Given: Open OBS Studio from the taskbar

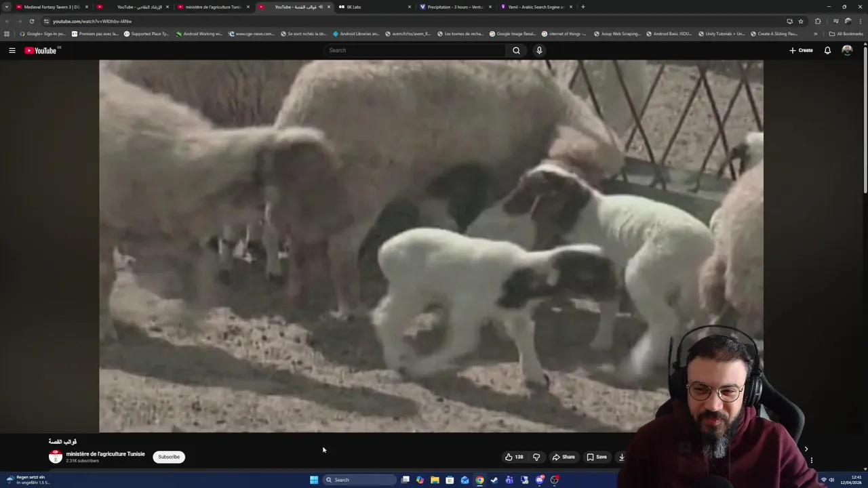Looking at the screenshot, I should pyautogui.click(x=555, y=480).
